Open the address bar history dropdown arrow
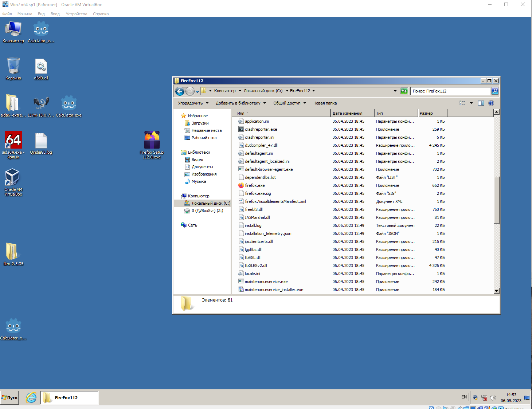The height and width of the screenshot is (409, 532). (x=395, y=91)
